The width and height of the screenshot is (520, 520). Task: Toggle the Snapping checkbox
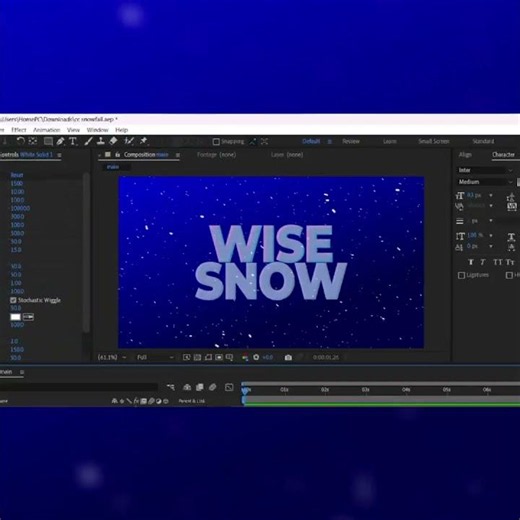point(216,142)
